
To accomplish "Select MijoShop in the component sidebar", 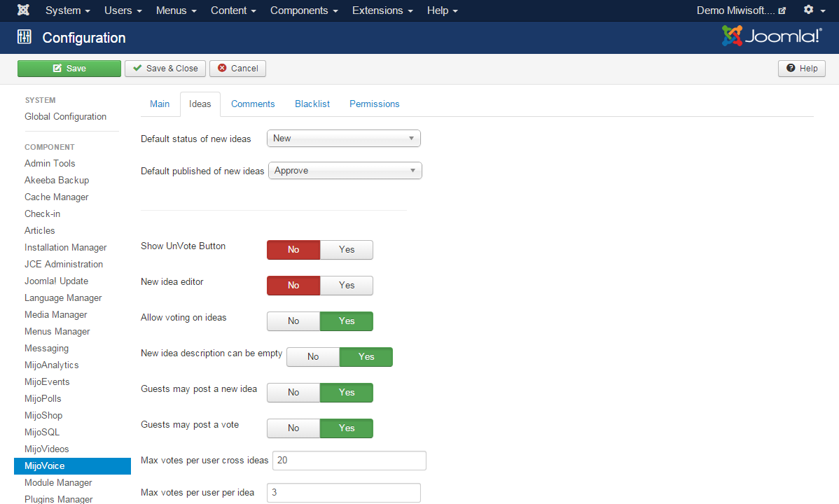I will click(x=43, y=416).
